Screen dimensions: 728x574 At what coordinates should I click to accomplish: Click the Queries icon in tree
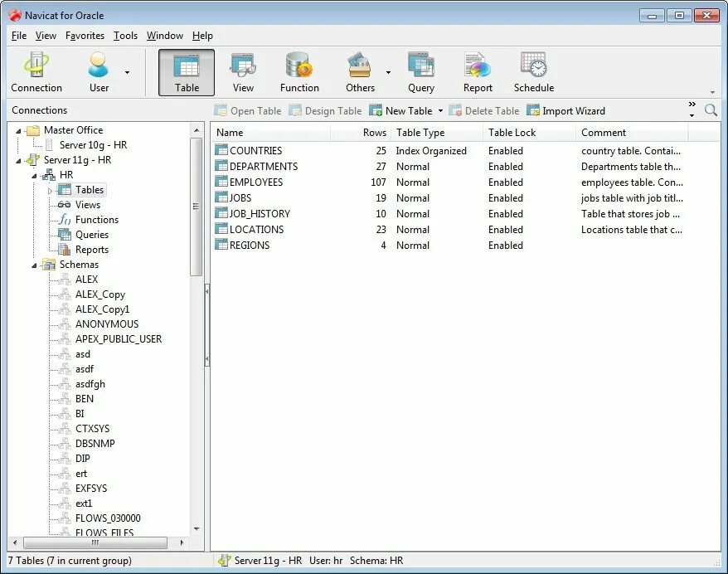click(65, 235)
